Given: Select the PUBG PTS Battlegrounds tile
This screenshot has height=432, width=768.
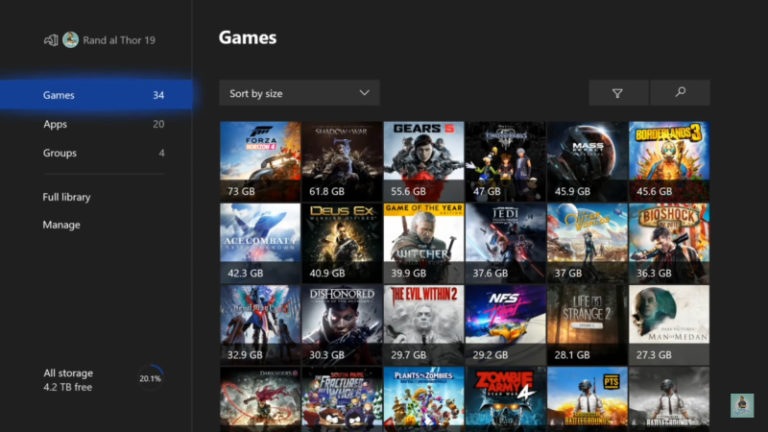Looking at the screenshot, I should tap(587, 399).
